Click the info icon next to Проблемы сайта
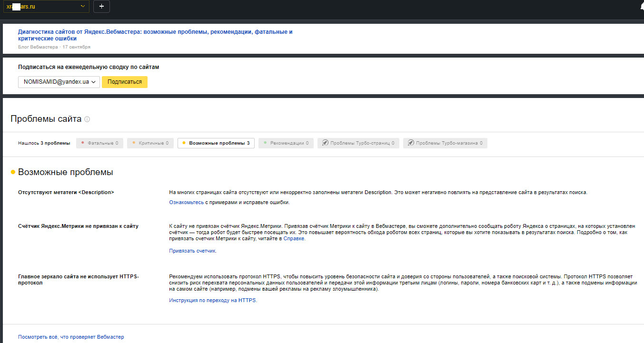Image resolution: width=644 pixels, height=343 pixels. point(87,119)
